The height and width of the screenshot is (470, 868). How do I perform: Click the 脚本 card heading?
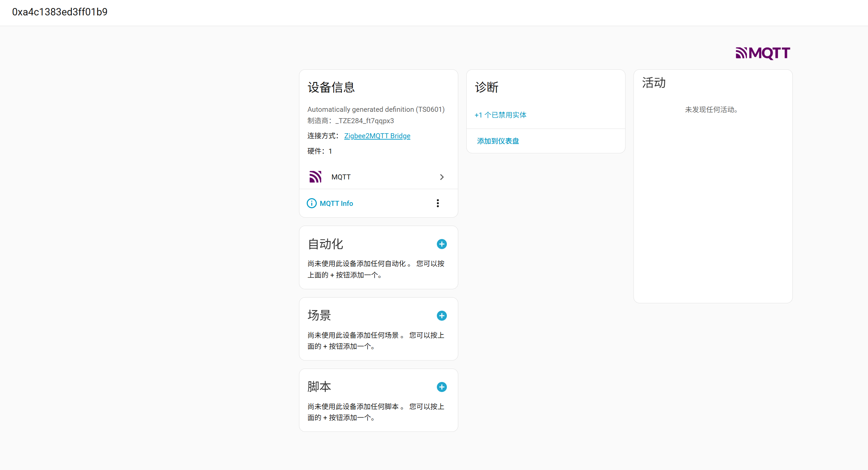pos(319,387)
